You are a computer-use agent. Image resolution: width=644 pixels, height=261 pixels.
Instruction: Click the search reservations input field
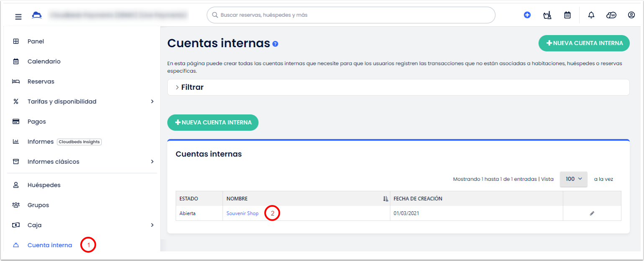(351, 15)
